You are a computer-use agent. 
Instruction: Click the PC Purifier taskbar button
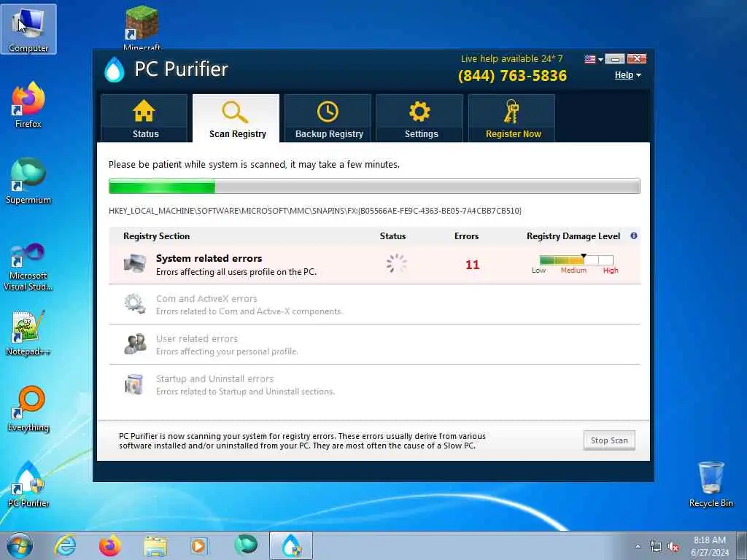291,545
